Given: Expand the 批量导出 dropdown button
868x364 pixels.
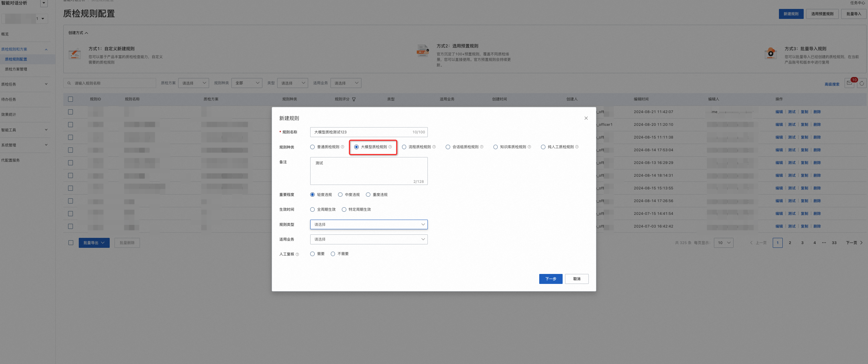Looking at the screenshot, I should tap(94, 243).
